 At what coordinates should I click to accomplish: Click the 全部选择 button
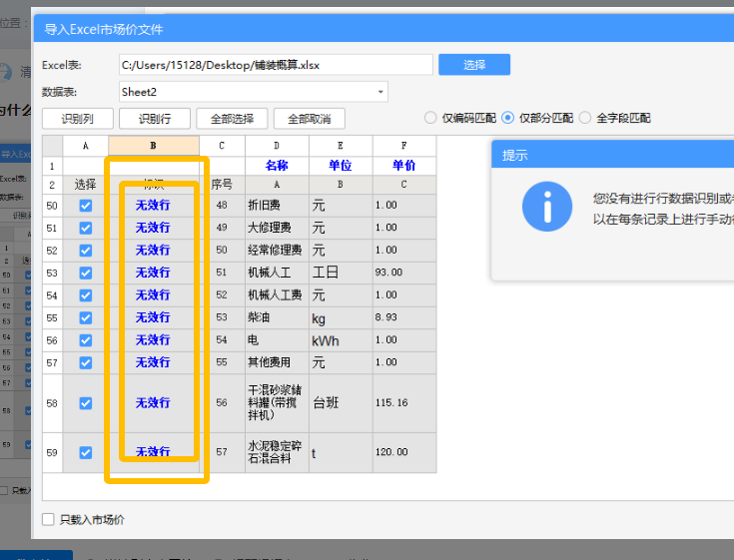pyautogui.click(x=232, y=119)
